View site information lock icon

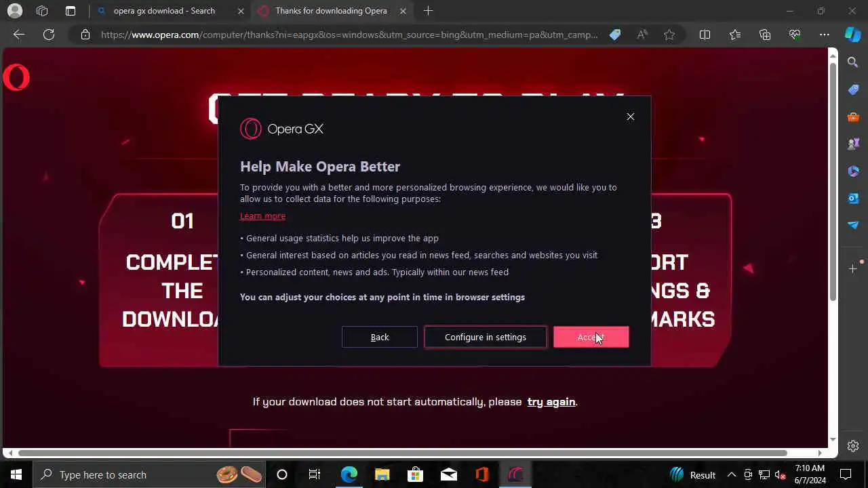(x=85, y=35)
